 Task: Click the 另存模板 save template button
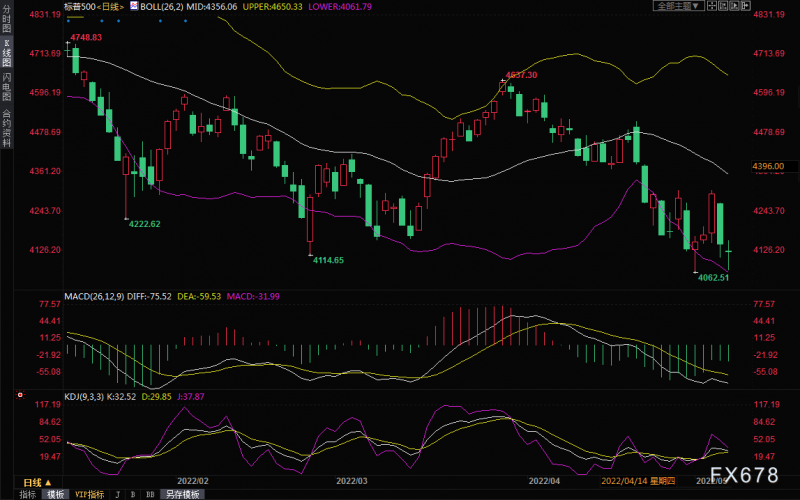point(182,494)
